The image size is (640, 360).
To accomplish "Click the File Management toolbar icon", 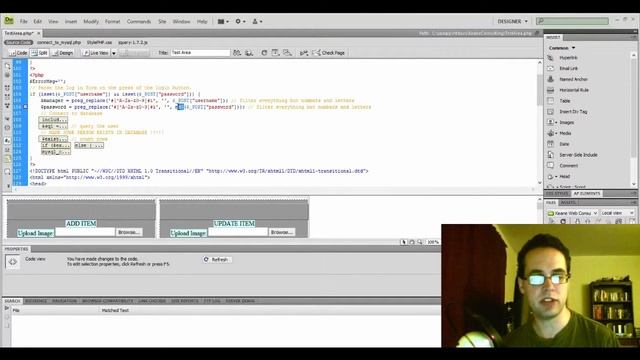I will tap(237, 53).
